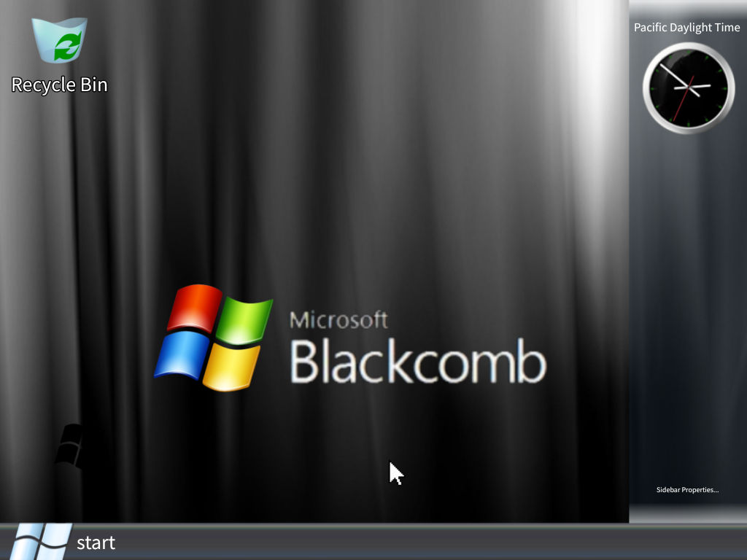Click the center hub of the clock gadget
The width and height of the screenshot is (747, 560).
pyautogui.click(x=689, y=87)
